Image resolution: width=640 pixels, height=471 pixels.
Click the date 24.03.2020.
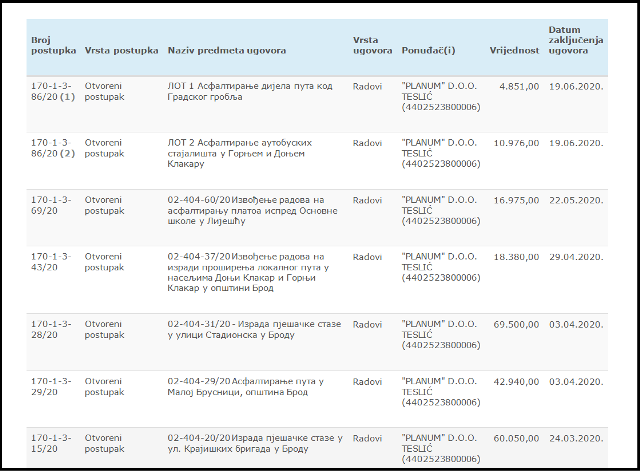(x=576, y=438)
